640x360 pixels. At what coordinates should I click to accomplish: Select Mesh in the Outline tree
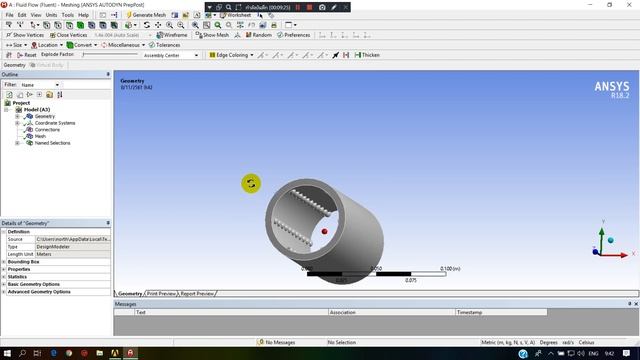pos(40,136)
